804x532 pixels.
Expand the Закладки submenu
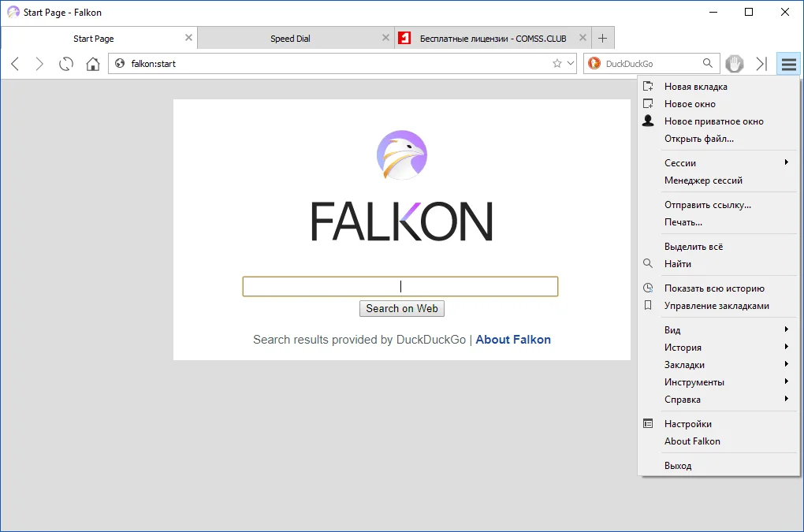[x=719, y=365]
